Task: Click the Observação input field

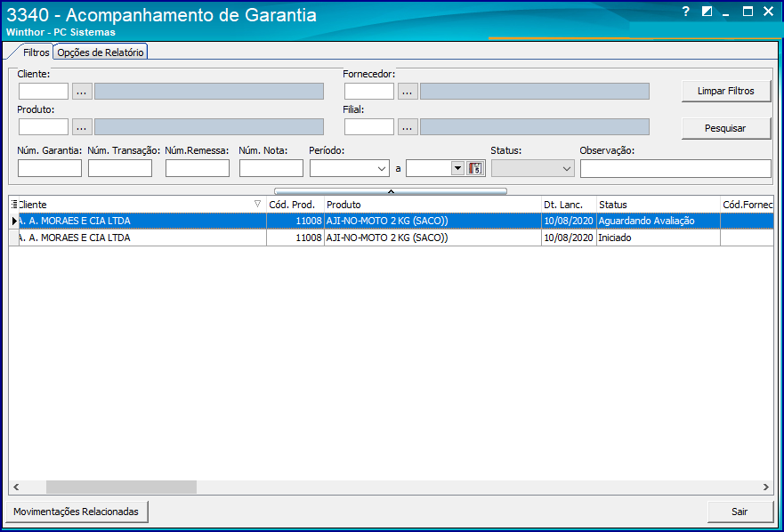Action: (x=675, y=168)
